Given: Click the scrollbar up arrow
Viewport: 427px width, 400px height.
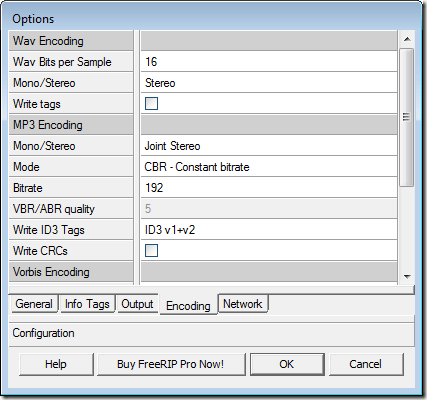Looking at the screenshot, I should (x=407, y=39).
